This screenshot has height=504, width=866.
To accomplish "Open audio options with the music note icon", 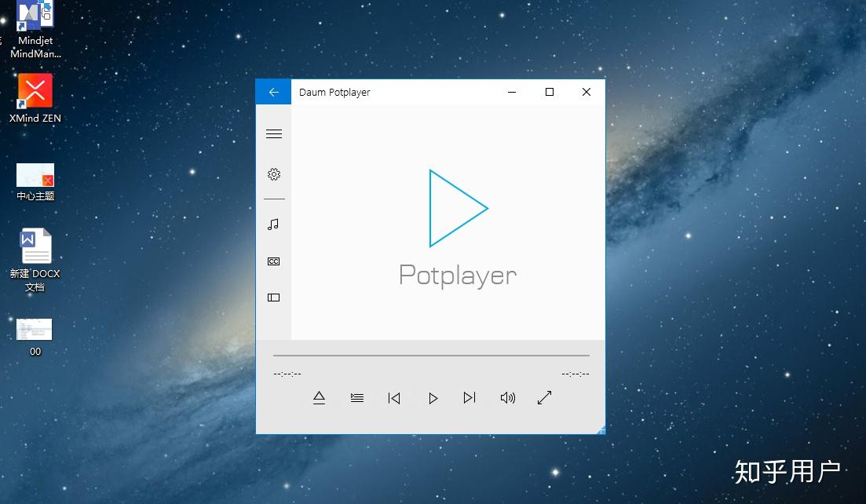I will click(x=273, y=225).
